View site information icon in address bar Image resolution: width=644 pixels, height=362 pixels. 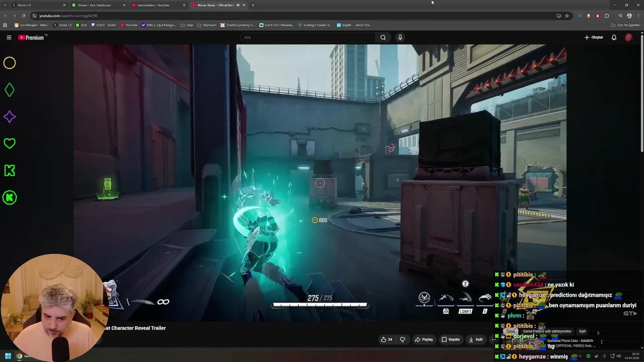coord(34,16)
